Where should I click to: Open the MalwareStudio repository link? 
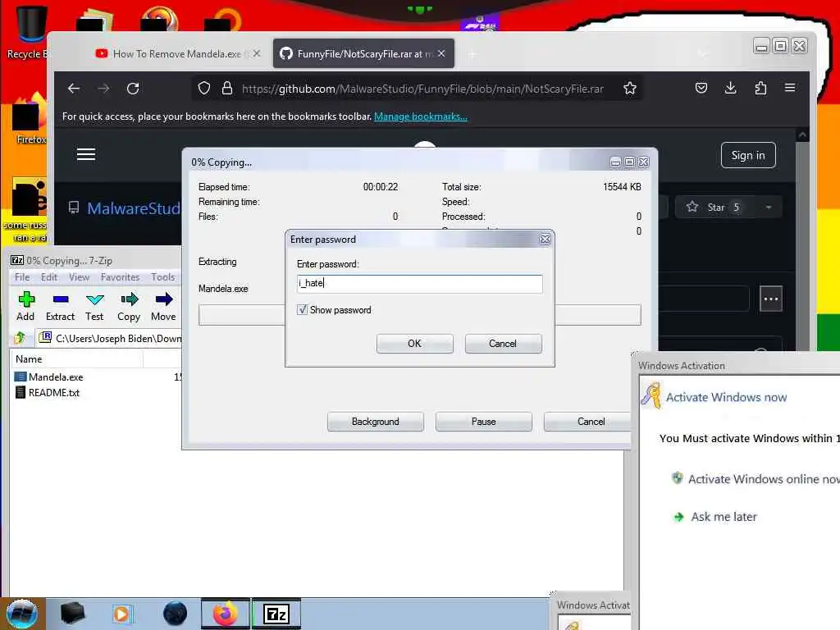(x=134, y=208)
